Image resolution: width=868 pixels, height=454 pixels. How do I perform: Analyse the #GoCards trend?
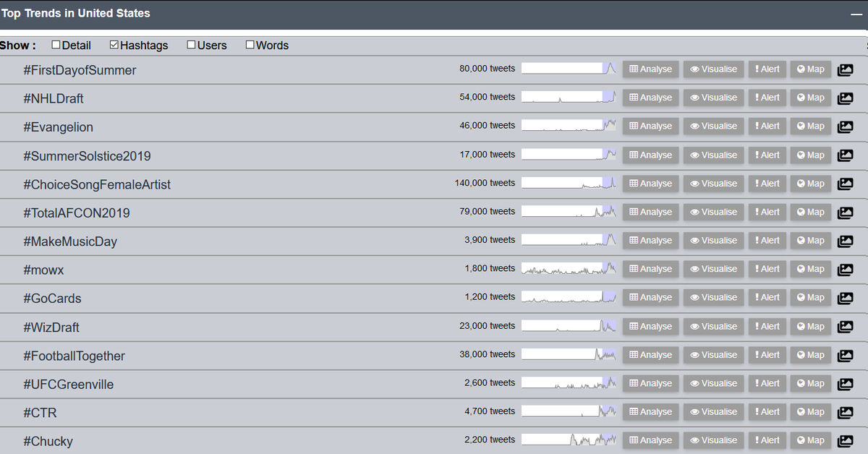650,297
